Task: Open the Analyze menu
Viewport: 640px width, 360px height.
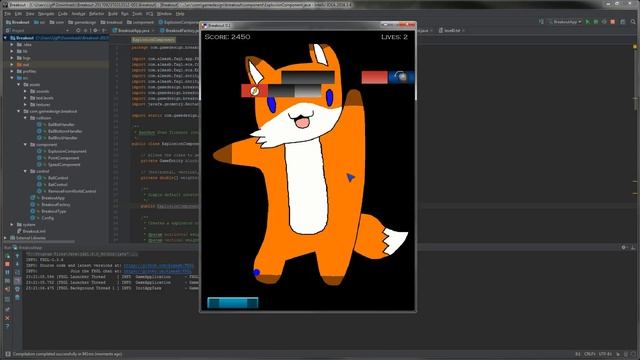Action: tap(78, 13)
